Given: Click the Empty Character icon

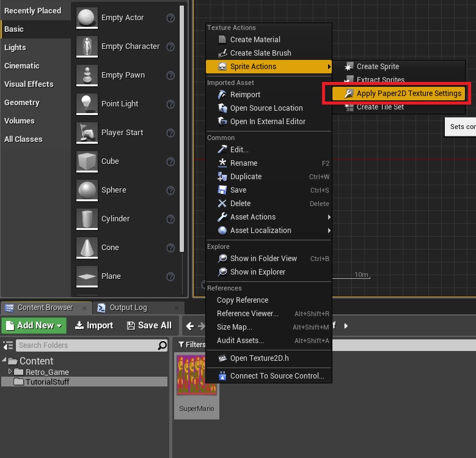Looking at the screenshot, I should point(87,46).
